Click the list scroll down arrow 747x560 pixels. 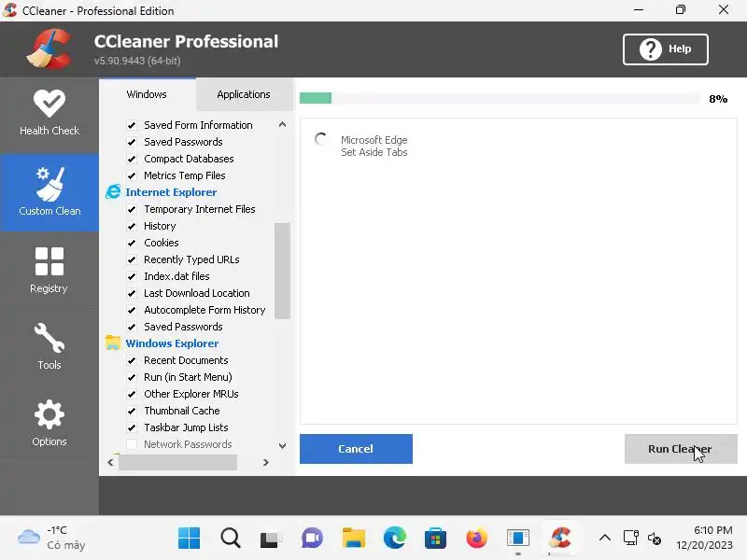click(x=282, y=446)
